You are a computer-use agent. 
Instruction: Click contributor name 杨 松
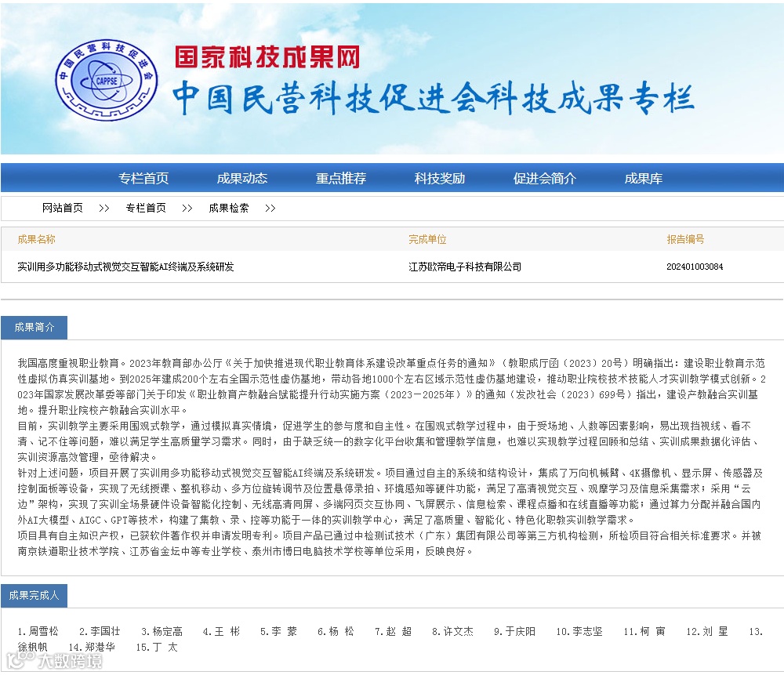click(342, 632)
